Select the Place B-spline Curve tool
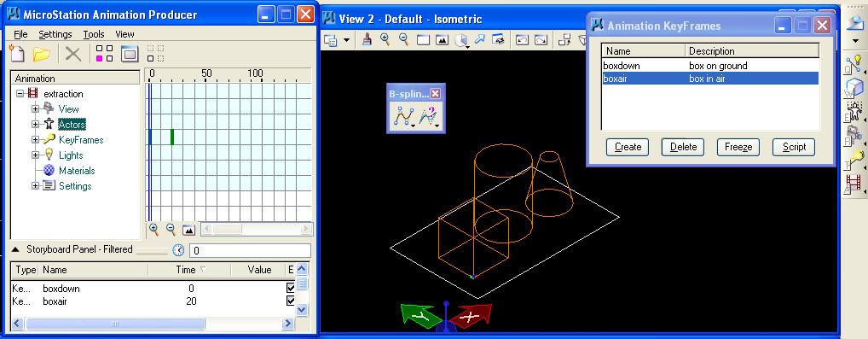 (403, 116)
